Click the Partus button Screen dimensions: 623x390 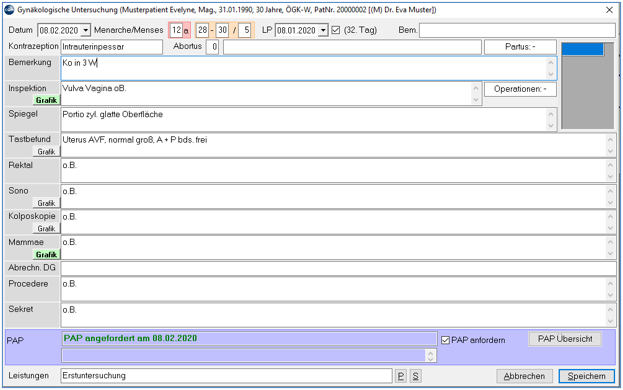click(x=520, y=47)
